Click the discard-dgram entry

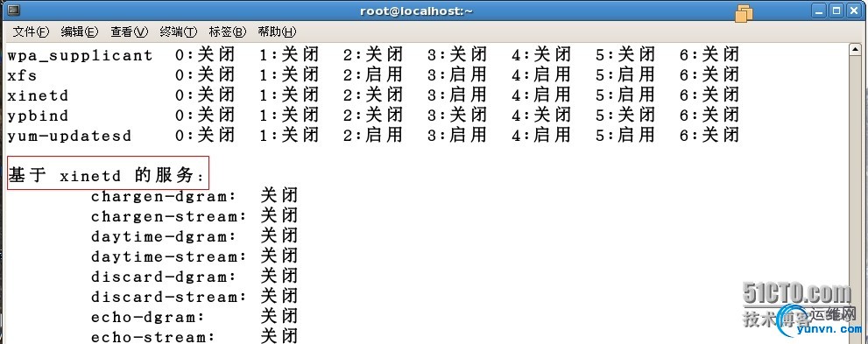pyautogui.click(x=164, y=277)
